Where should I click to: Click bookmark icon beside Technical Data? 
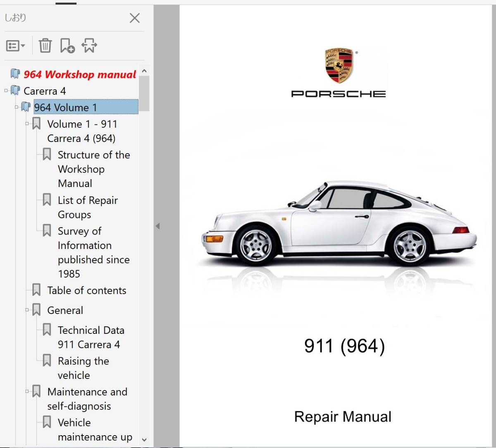coord(47,330)
